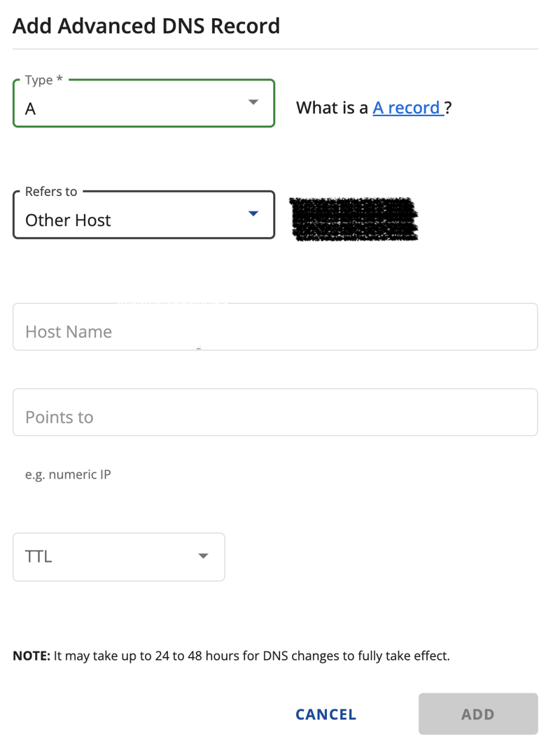Click the "Refers to" field label
Screen dimensions: 560x741
click(51, 192)
